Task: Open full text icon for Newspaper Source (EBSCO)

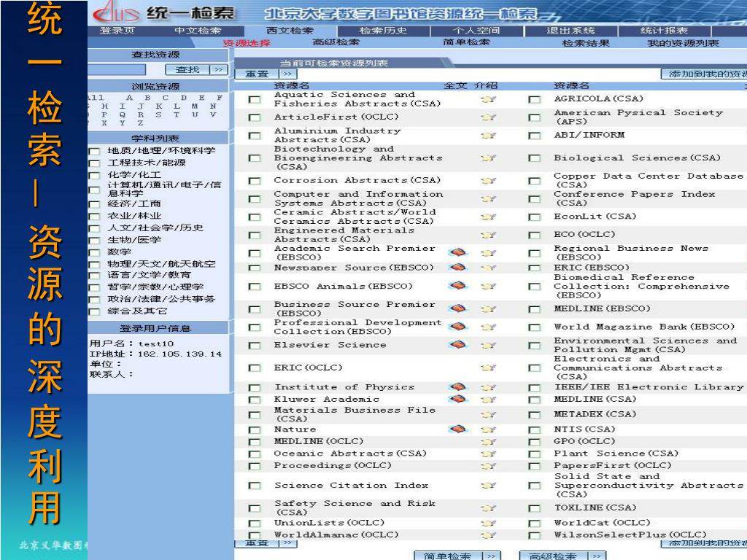Action: click(x=457, y=268)
